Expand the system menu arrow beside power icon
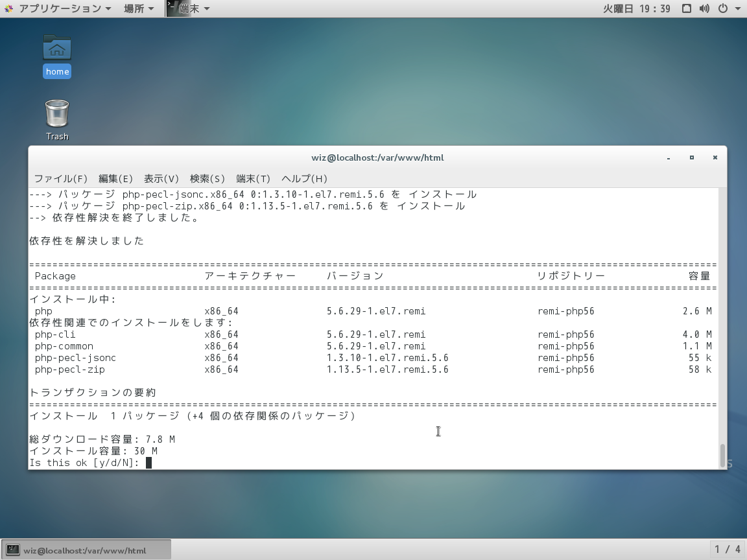Viewport: 747px width, 560px height. [737, 8]
